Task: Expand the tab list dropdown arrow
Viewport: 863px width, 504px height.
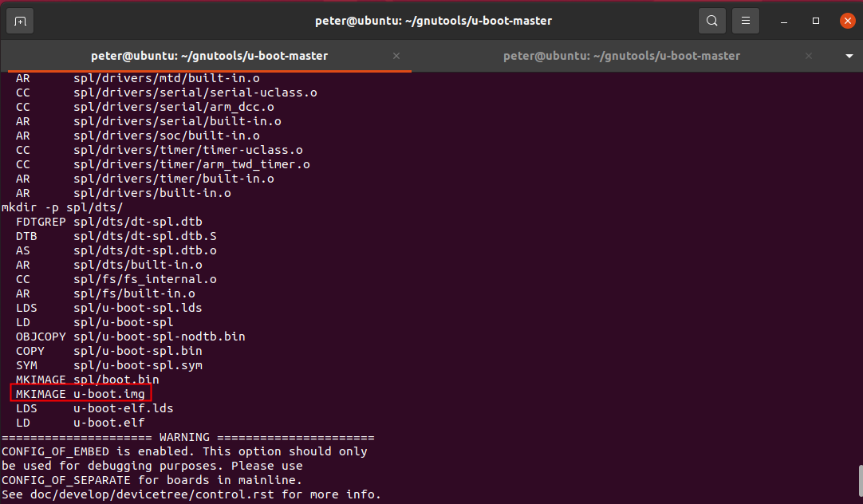Action: pyautogui.click(x=849, y=57)
